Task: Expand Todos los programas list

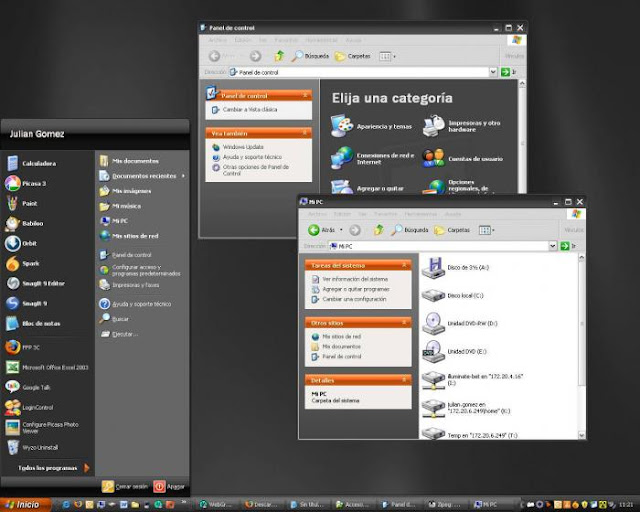Action: coord(53,468)
